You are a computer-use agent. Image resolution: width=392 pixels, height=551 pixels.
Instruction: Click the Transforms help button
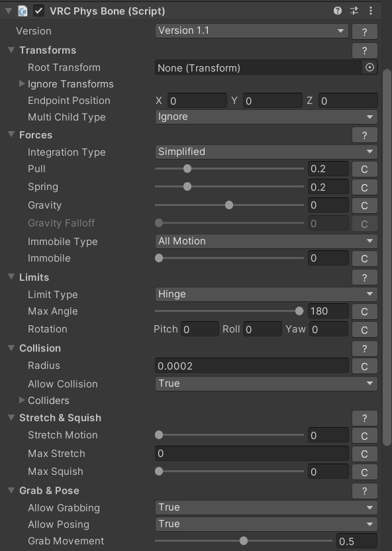click(365, 50)
